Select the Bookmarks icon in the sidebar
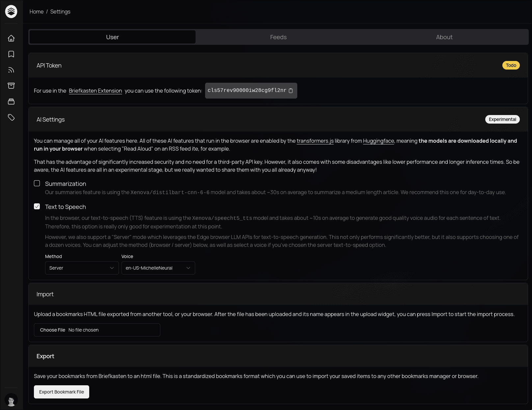Viewport: 532px width, 410px height. 11,54
